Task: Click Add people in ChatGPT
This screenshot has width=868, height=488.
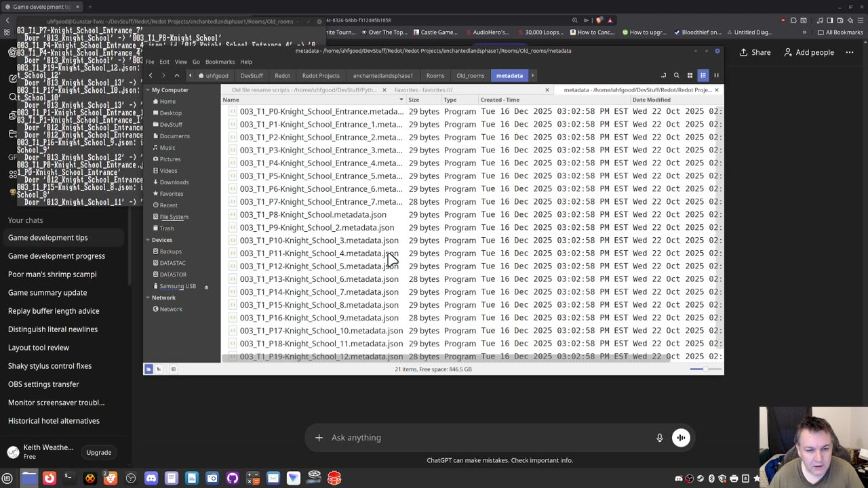Action: [x=809, y=52]
